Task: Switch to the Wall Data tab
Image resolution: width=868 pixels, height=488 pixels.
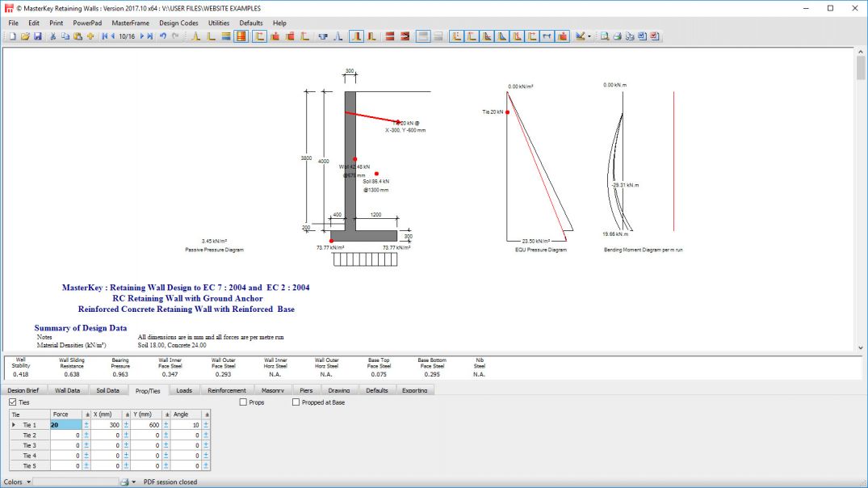Action: tap(68, 390)
